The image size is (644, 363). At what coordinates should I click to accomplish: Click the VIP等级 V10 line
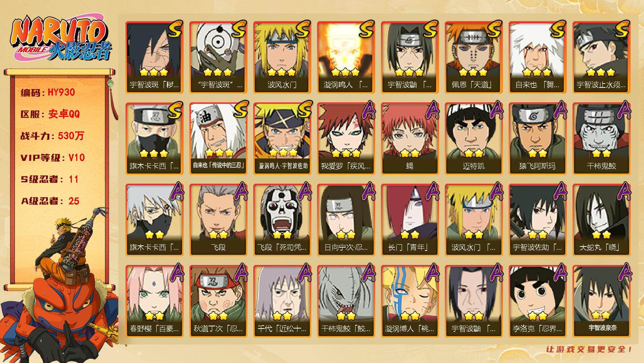pos(53,158)
